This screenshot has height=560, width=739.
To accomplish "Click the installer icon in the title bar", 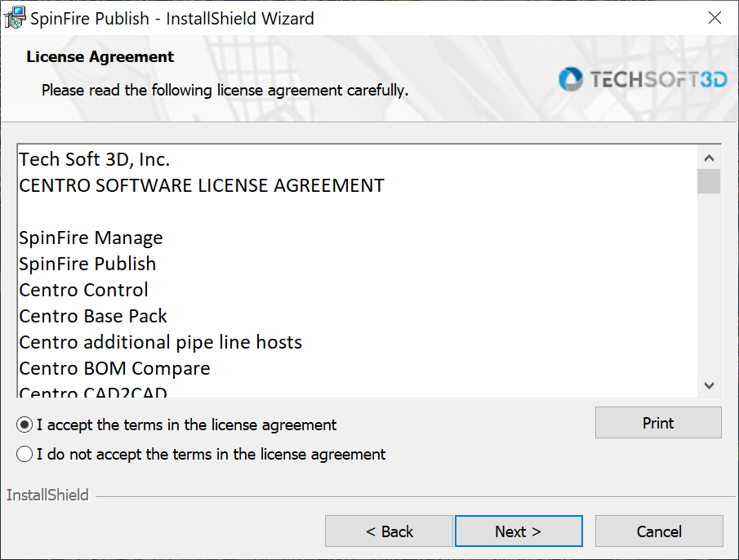I will pos(15,18).
